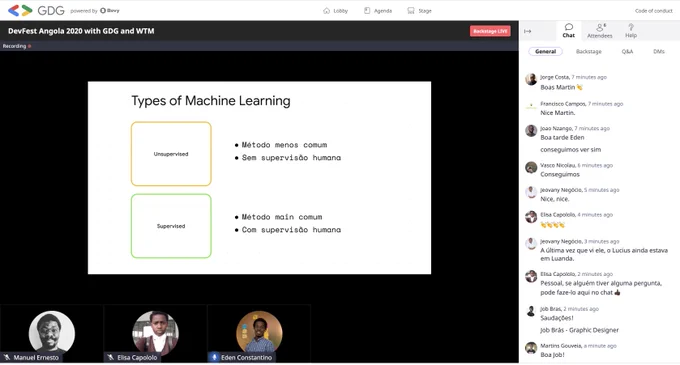The image size is (680, 365).
Task: Switch to the Attendees tab
Action: coord(600,31)
